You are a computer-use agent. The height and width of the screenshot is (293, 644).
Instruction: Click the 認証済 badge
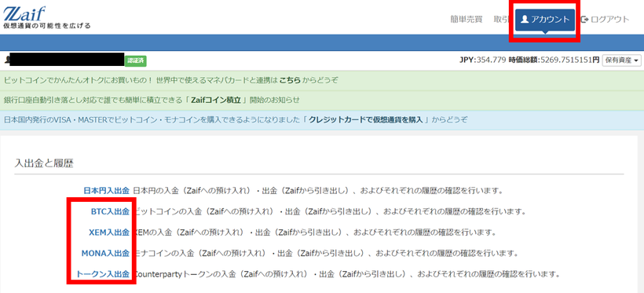click(136, 60)
